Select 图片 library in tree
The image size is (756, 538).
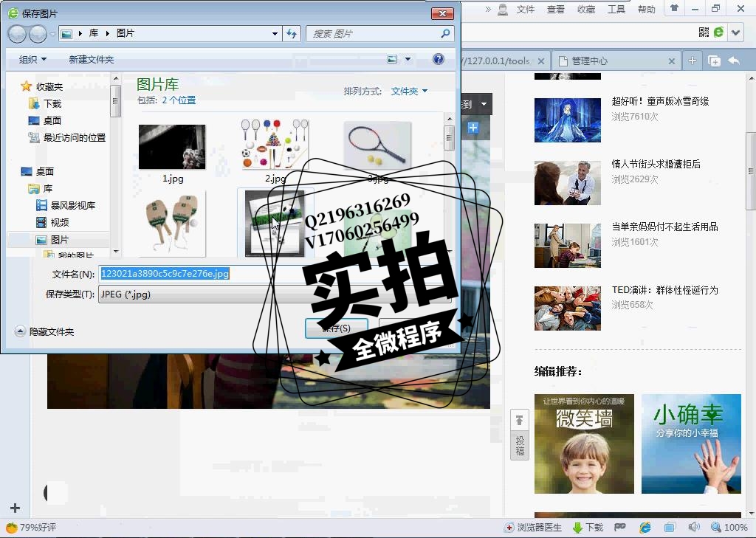click(59, 240)
